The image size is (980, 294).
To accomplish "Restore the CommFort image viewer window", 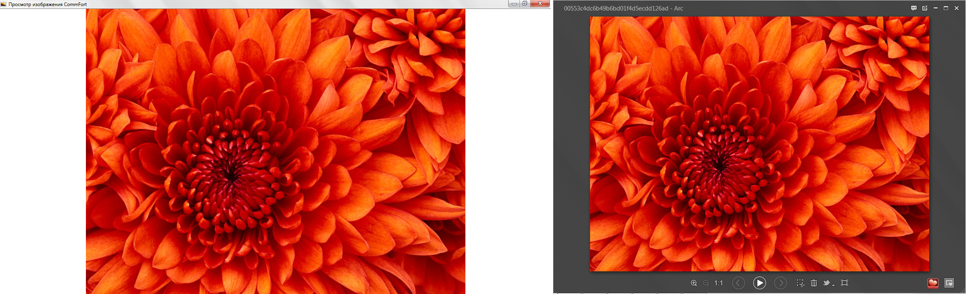I will coord(524,4).
